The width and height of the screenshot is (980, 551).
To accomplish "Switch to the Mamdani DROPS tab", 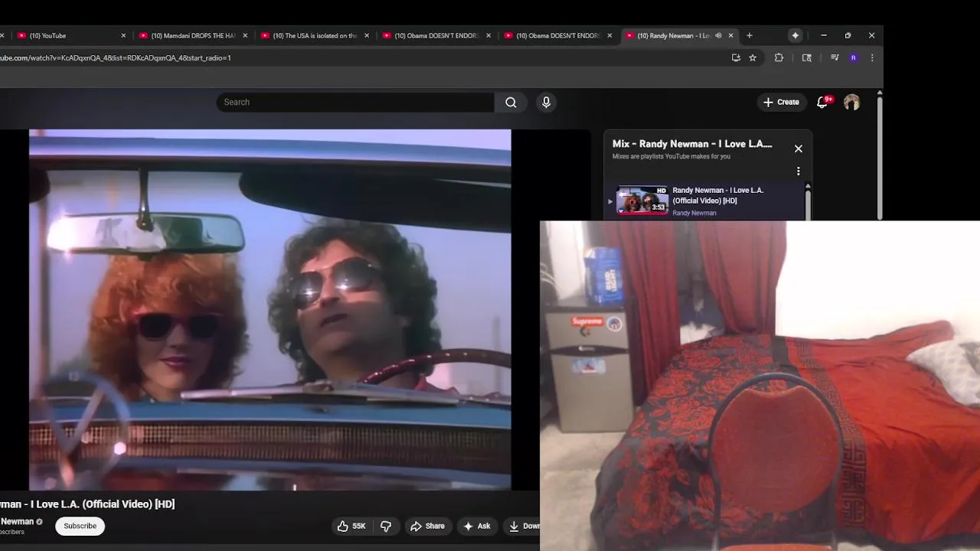I will pyautogui.click(x=193, y=35).
